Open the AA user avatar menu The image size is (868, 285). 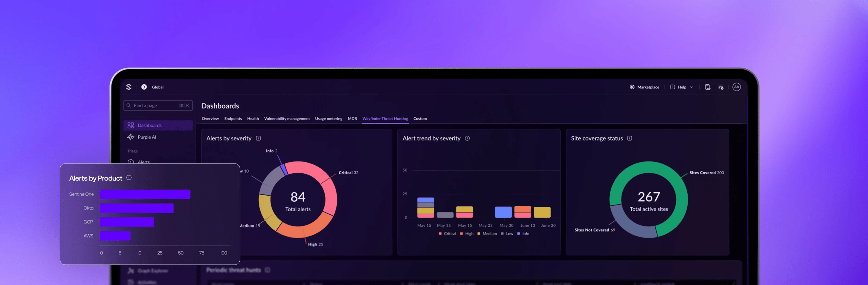point(736,87)
